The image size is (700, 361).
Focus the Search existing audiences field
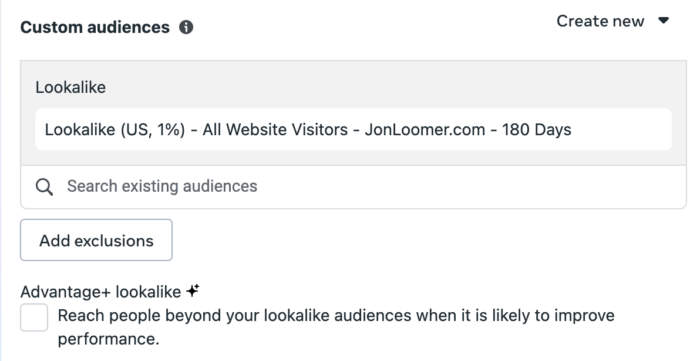353,187
